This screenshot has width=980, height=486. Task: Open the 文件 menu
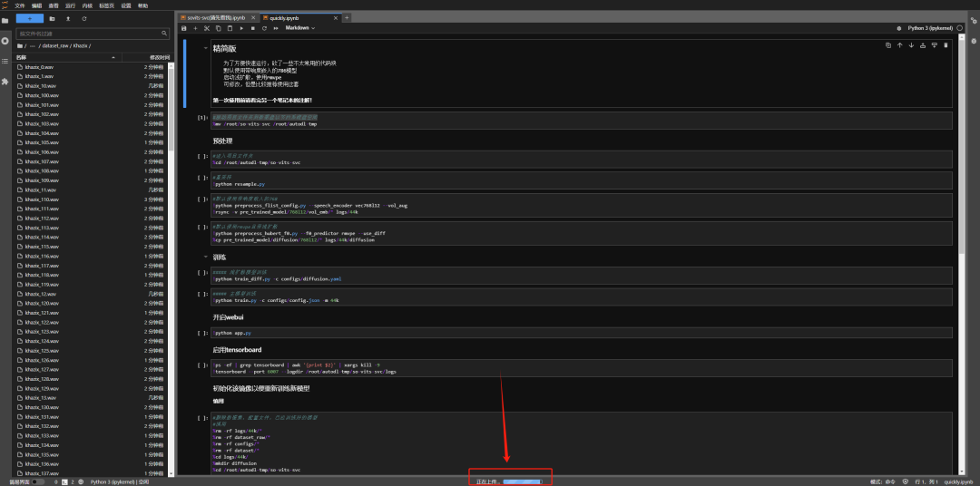[x=19, y=5]
